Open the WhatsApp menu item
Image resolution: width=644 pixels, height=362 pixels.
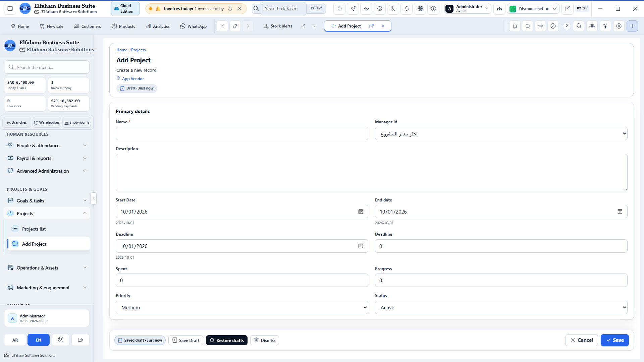tap(194, 26)
